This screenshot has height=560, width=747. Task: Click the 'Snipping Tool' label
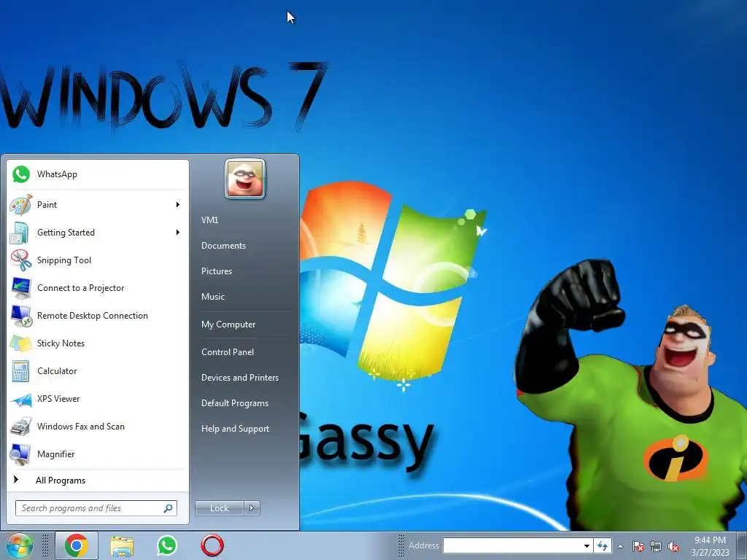click(x=64, y=260)
